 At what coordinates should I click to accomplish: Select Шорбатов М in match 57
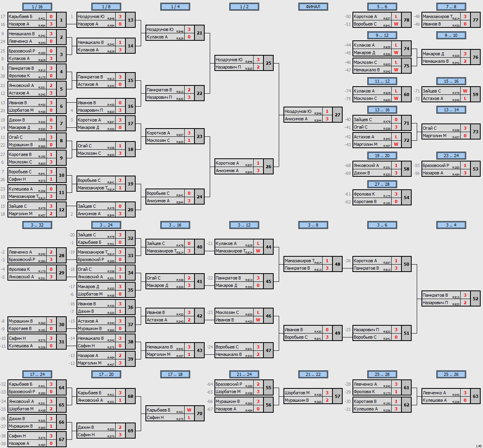(297, 393)
